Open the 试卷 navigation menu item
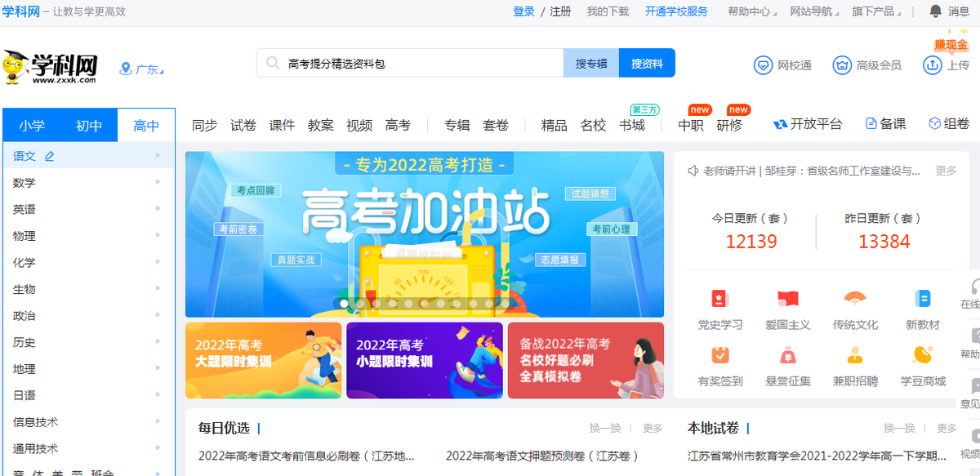 tap(243, 125)
